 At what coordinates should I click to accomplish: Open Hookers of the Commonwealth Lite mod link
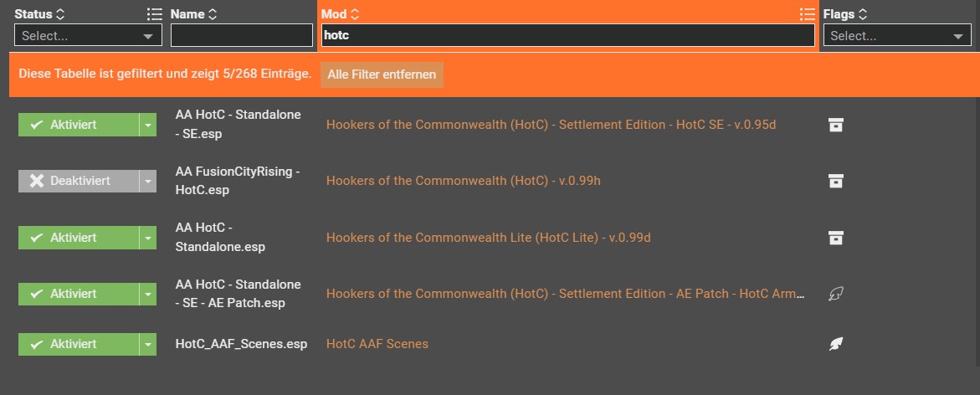click(x=488, y=238)
